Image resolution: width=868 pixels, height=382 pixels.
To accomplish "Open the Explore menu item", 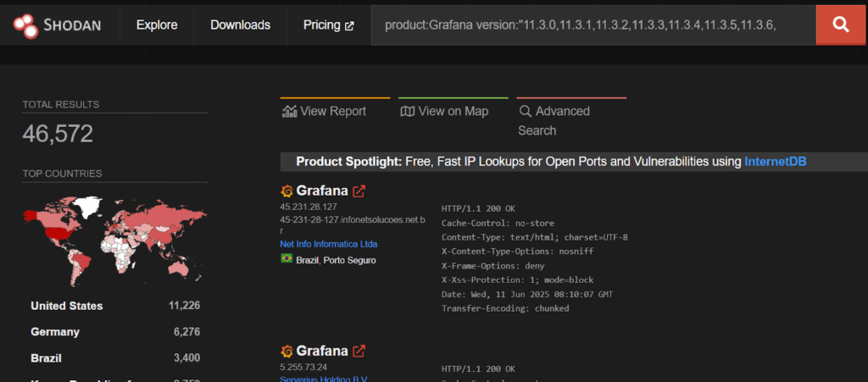I will pos(157,25).
